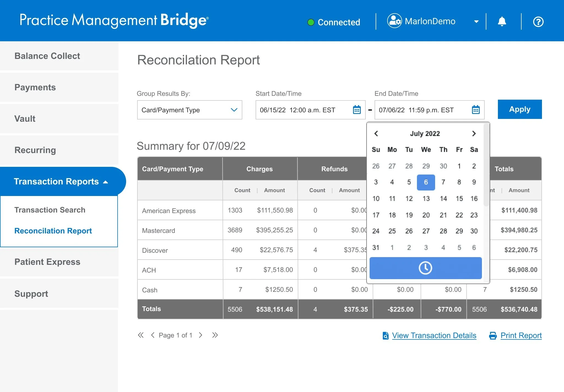Image resolution: width=564 pixels, height=392 pixels.
Task: Advance calendar to next month
Action: pyautogui.click(x=474, y=134)
